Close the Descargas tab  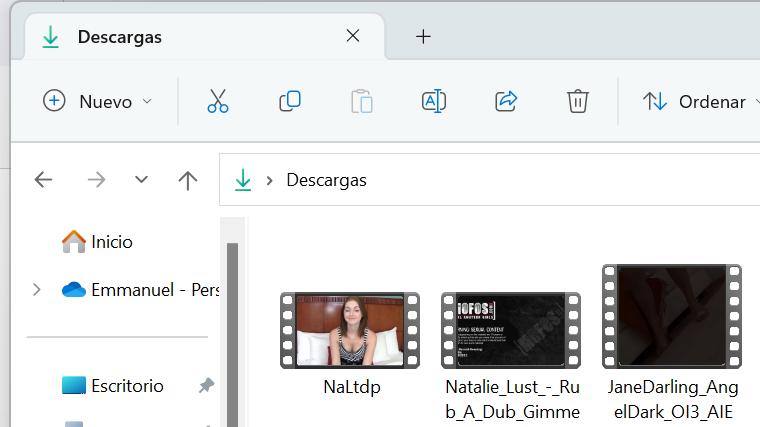(x=352, y=36)
